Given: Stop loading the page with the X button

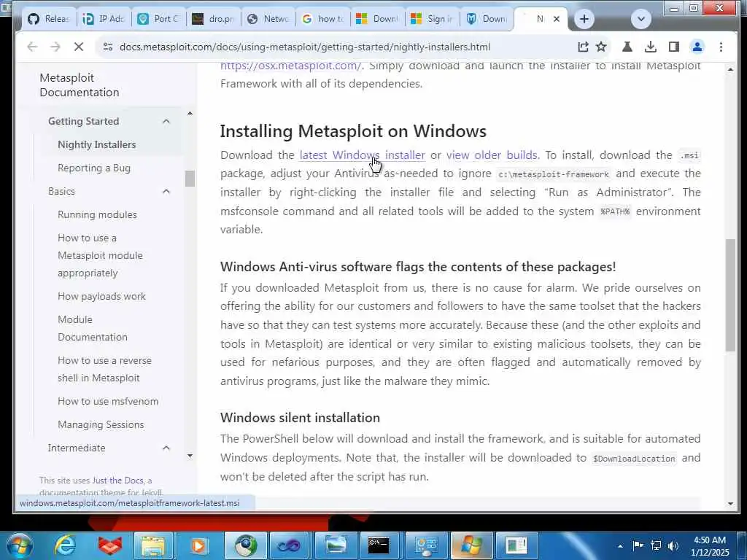Looking at the screenshot, I should (x=79, y=47).
